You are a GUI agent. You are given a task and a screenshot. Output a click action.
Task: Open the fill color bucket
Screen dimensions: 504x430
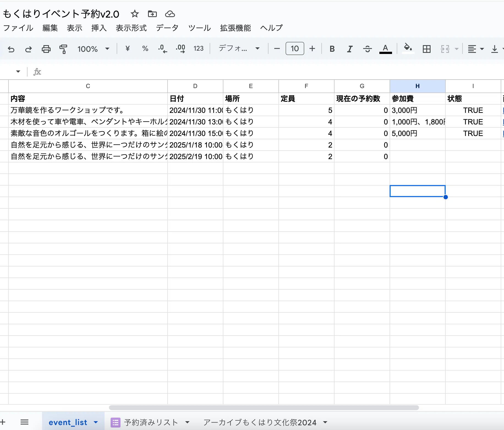[408, 48]
